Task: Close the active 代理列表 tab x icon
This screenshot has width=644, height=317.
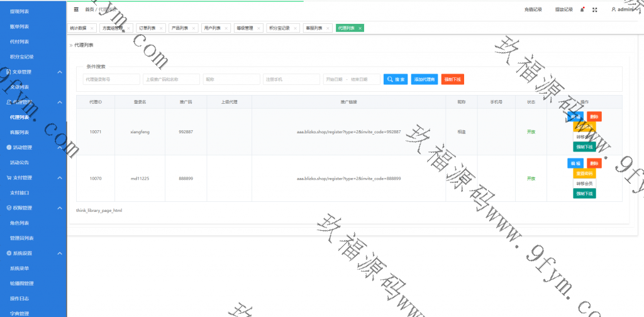Action: click(359, 28)
